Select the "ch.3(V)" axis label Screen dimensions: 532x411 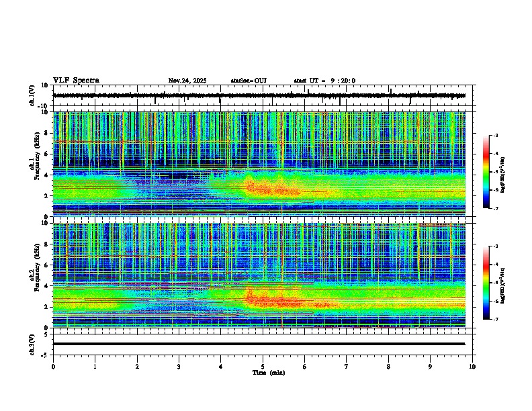32,345
